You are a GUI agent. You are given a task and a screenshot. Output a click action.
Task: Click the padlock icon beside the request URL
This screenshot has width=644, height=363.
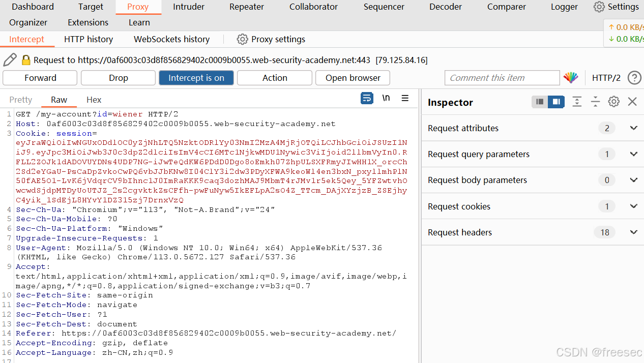tap(26, 60)
